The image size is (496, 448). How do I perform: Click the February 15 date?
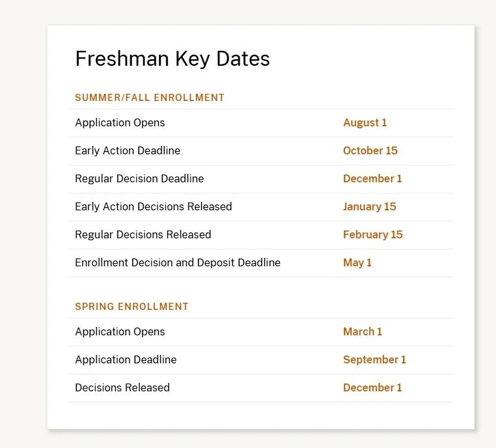tap(373, 235)
